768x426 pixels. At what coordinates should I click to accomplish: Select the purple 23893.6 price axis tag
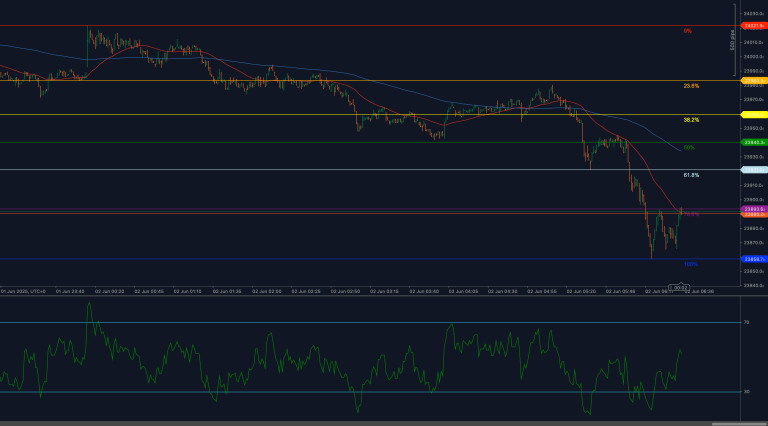[754, 209]
